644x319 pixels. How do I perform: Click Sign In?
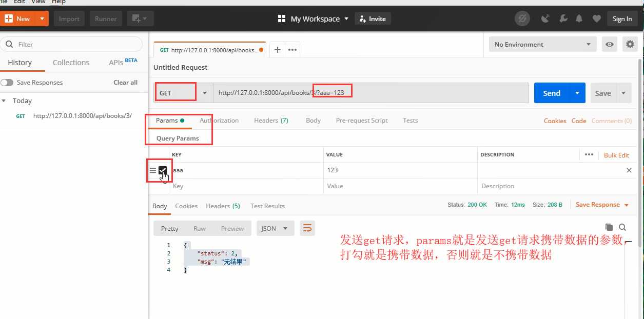pyautogui.click(x=622, y=19)
